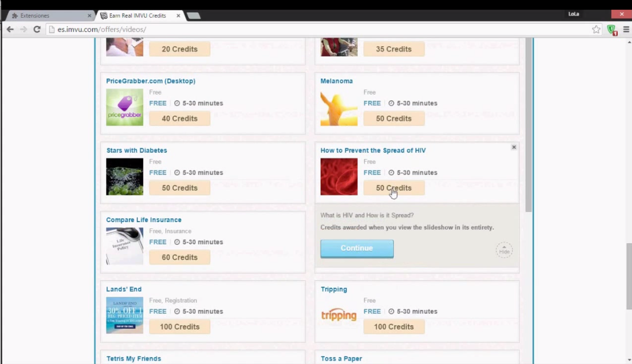Open the Compare Life Insurance link
This screenshot has width=632, height=364.
144,220
